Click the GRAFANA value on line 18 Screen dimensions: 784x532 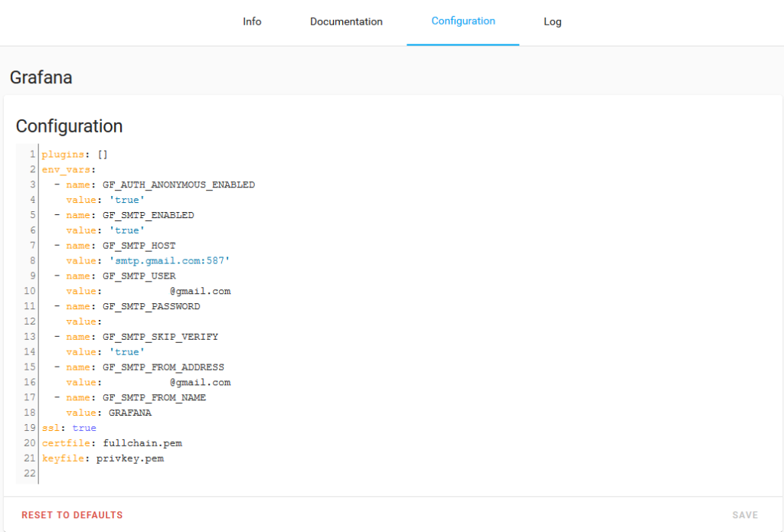130,413
